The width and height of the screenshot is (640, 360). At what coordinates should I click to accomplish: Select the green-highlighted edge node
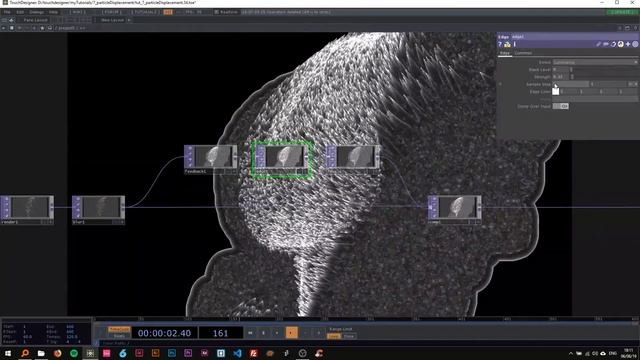point(282,160)
